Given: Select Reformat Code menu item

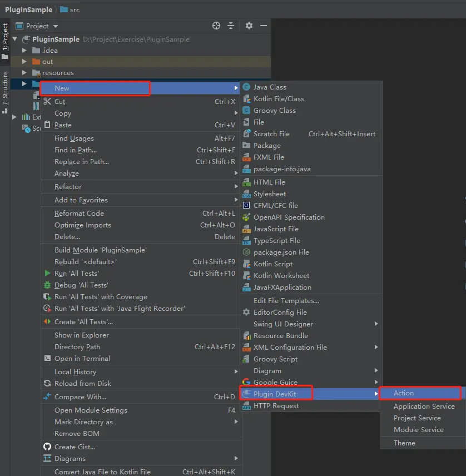Looking at the screenshot, I should 141,214.
